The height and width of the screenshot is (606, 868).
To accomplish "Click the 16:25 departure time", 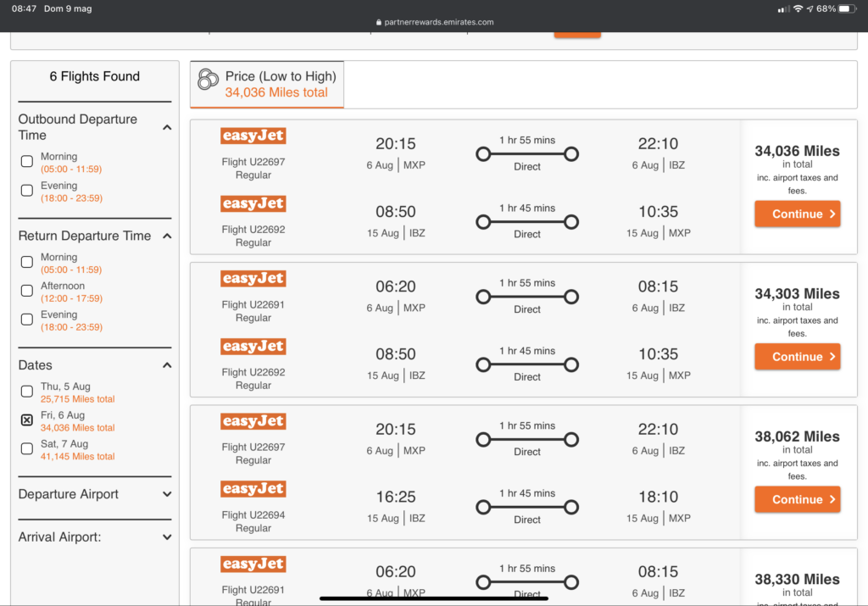I will [396, 497].
